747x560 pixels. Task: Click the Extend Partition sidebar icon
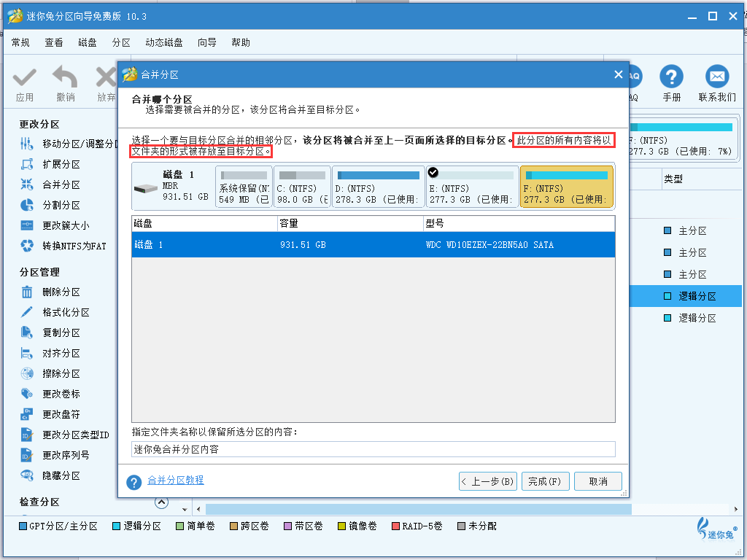pos(27,164)
